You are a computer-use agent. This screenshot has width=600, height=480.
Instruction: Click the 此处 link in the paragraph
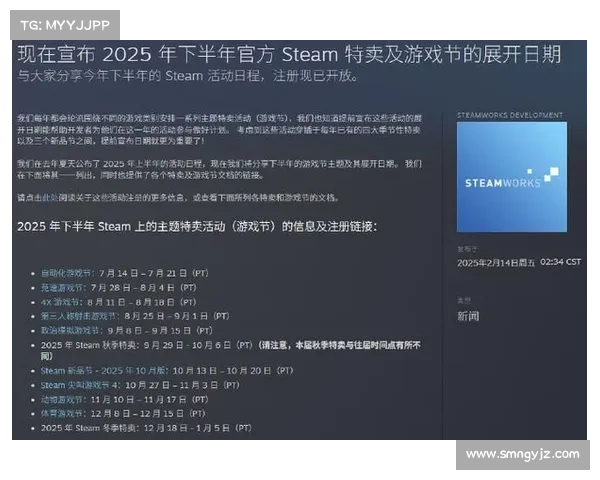click(50, 198)
